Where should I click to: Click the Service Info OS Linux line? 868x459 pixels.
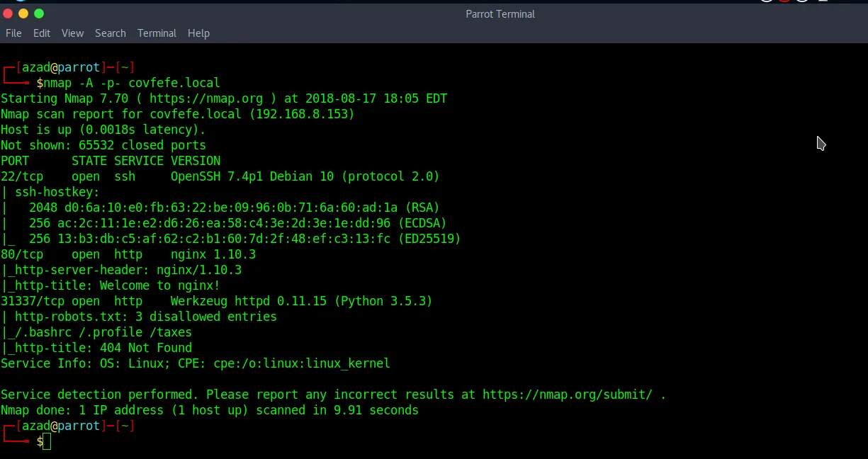tap(196, 363)
